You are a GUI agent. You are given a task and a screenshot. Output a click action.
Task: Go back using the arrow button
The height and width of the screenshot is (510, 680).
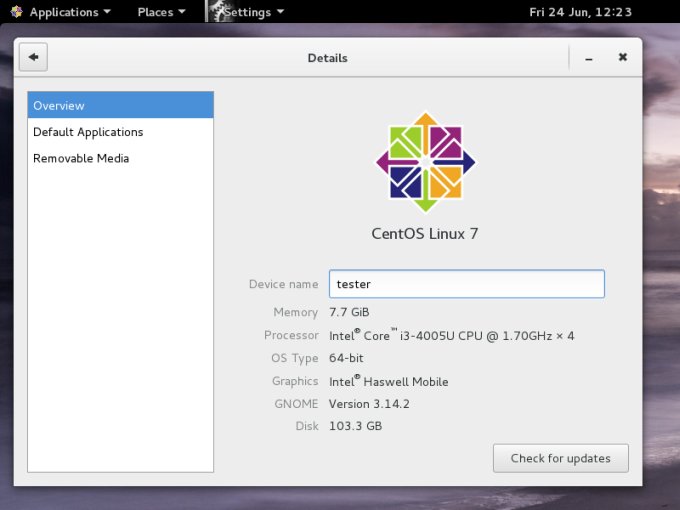pos(33,57)
